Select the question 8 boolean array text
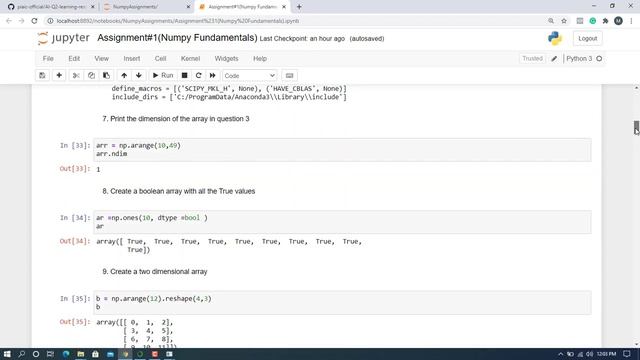This screenshot has height=360, width=640. 178,191
